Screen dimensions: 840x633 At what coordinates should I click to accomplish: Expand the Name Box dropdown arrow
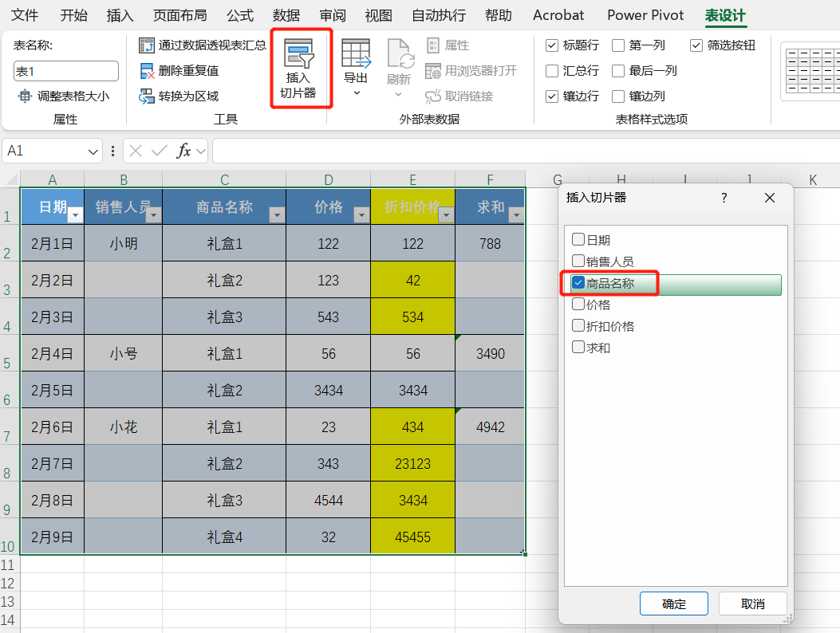pyautogui.click(x=93, y=151)
